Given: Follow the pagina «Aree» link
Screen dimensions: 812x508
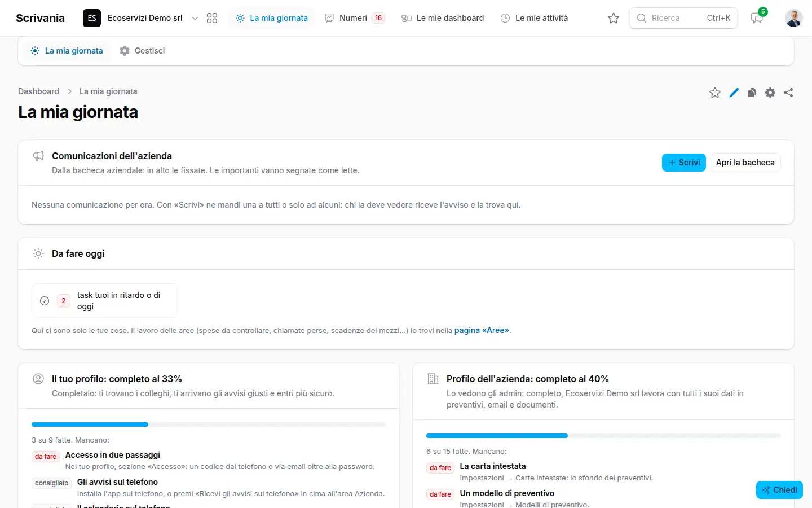Looking at the screenshot, I should pyautogui.click(x=482, y=330).
